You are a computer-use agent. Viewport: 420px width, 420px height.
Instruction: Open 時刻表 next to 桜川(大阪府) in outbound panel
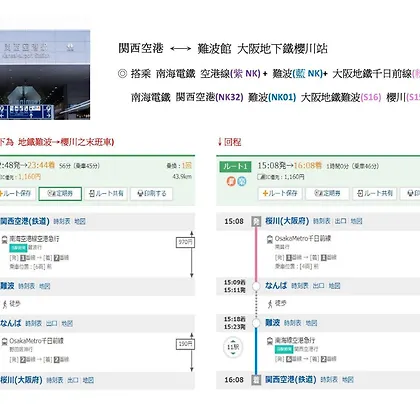(55, 380)
